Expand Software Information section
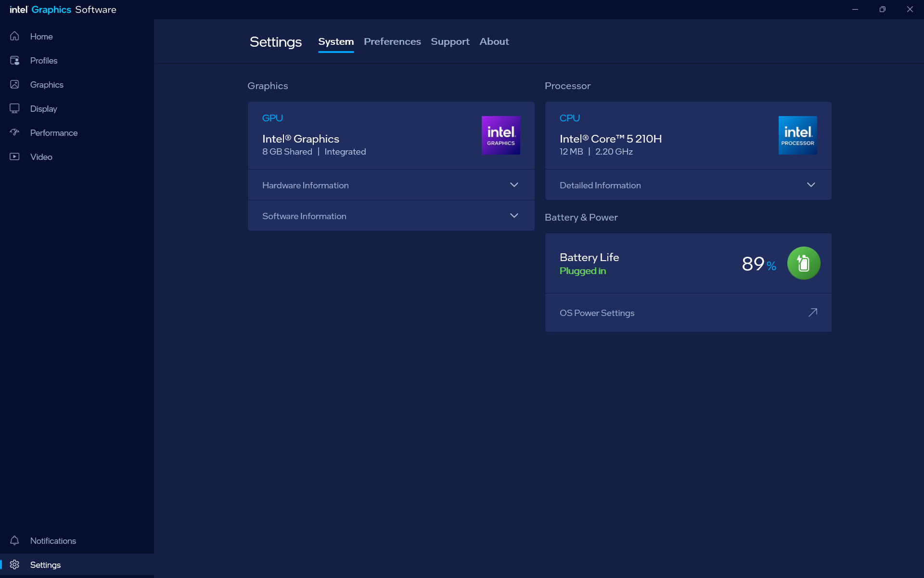 tap(391, 216)
